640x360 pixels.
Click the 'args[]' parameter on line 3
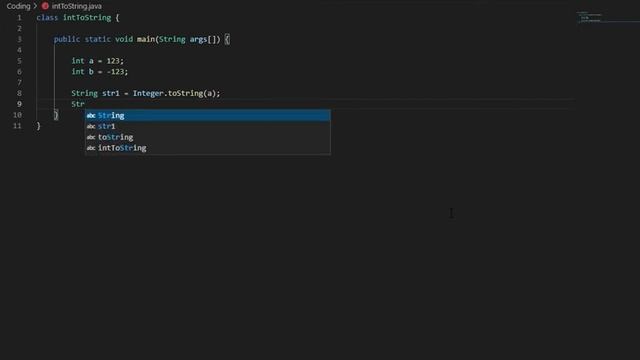point(203,40)
